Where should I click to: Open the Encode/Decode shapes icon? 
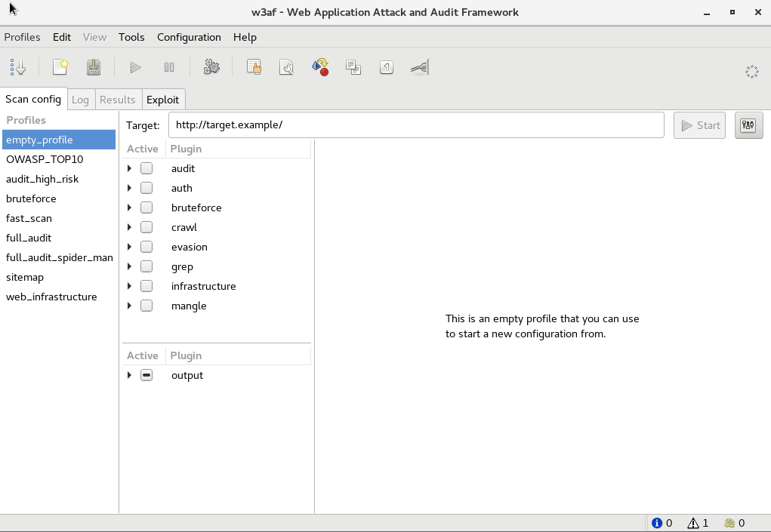click(x=320, y=68)
